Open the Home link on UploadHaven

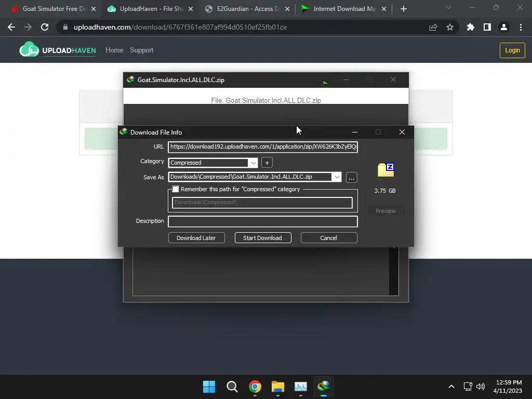point(114,50)
